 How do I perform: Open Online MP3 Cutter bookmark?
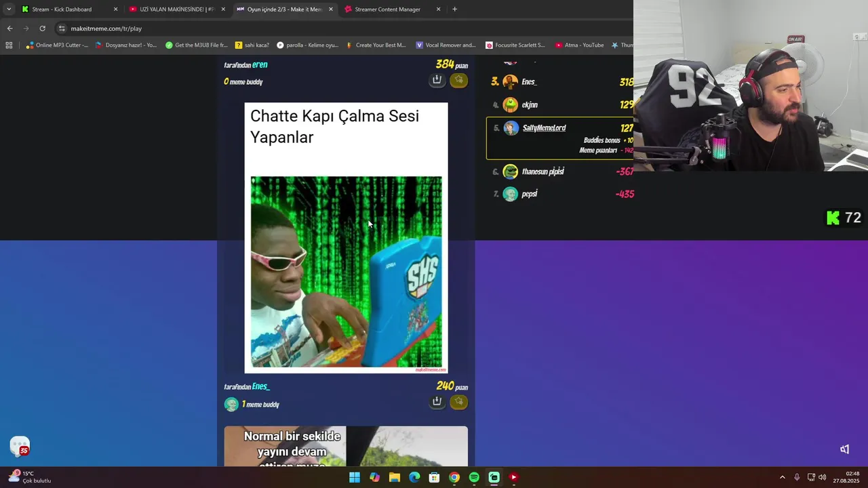click(x=57, y=45)
